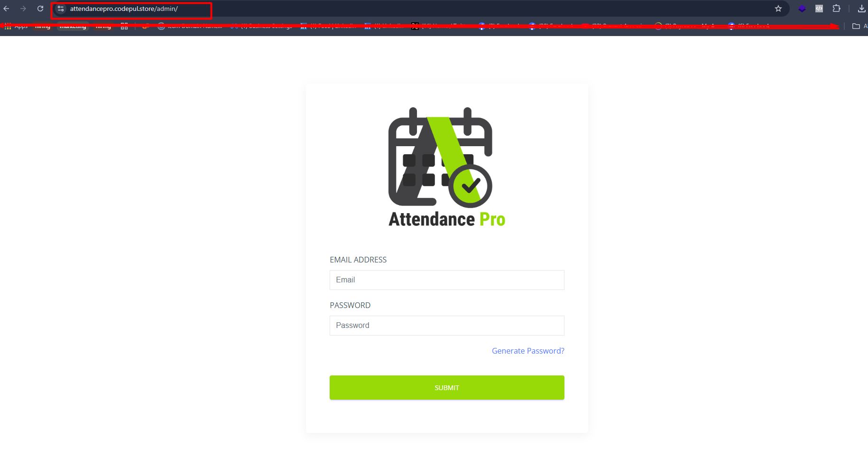Screen dimensions: 868x449
Task: Click the green SUBMIT button
Action: click(447, 388)
